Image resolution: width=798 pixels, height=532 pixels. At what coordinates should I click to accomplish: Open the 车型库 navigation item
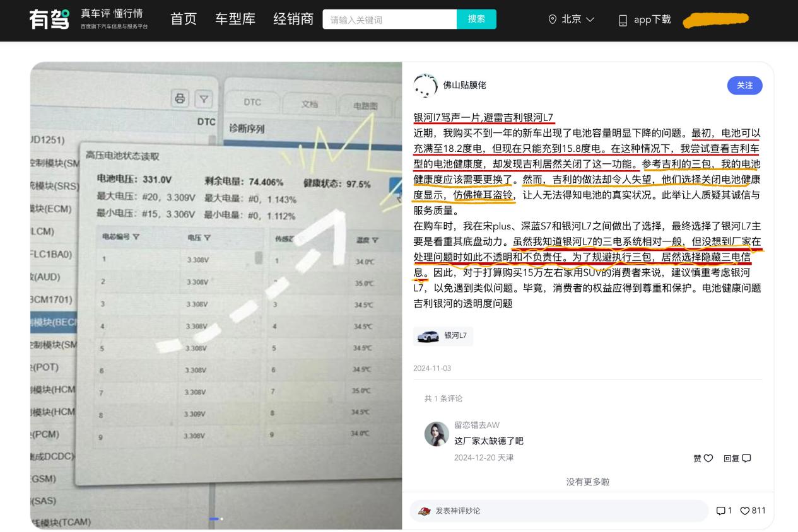(235, 20)
